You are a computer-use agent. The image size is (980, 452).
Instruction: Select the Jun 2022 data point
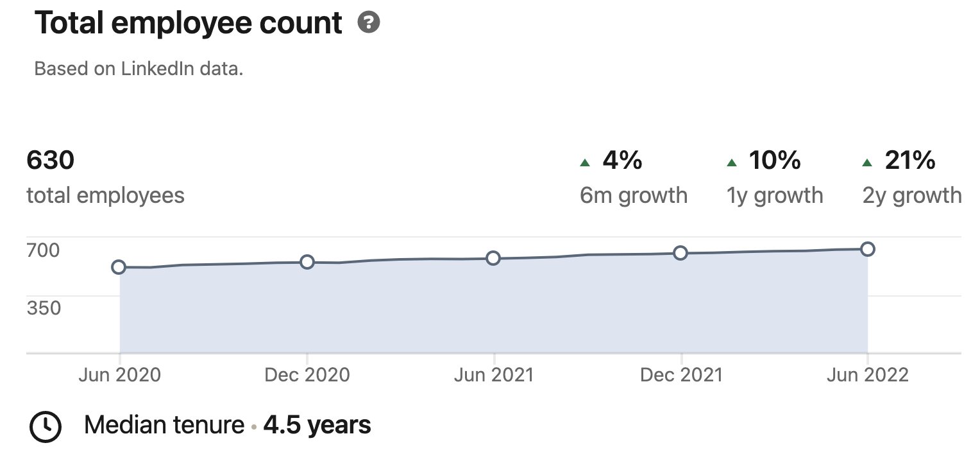click(868, 249)
